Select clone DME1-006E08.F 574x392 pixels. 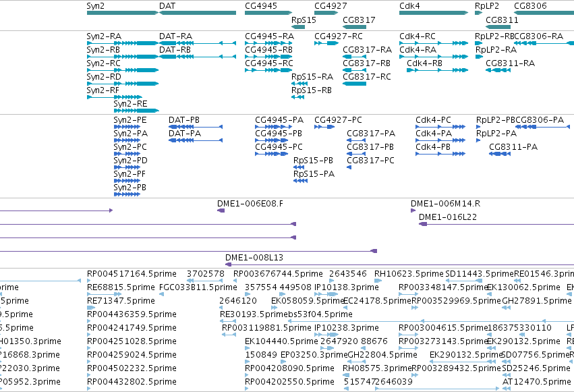pyautogui.click(x=250, y=204)
